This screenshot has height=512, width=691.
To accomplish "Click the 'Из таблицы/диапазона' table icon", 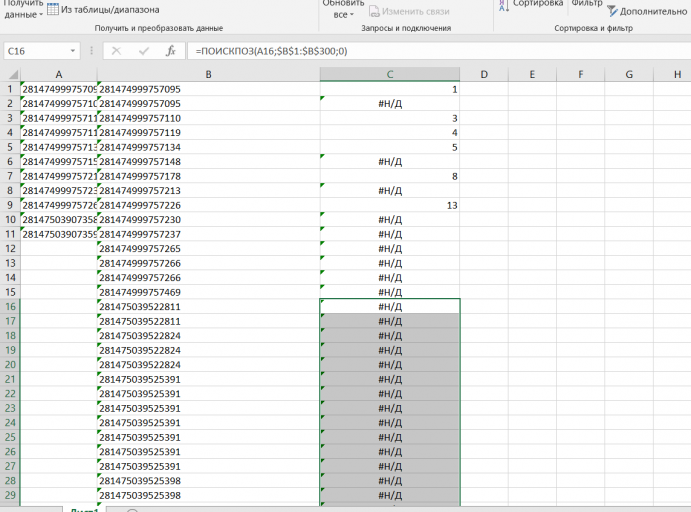I will [x=52, y=9].
